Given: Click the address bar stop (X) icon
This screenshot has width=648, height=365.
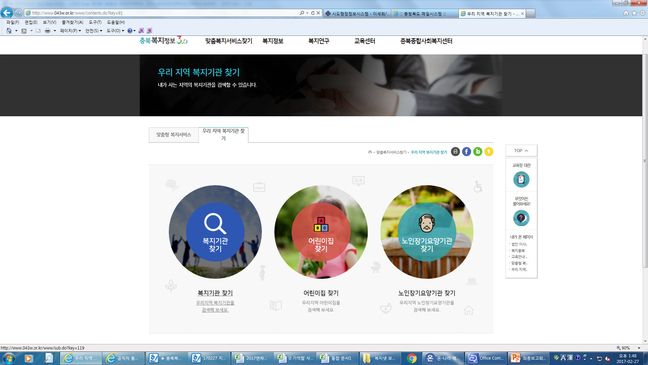Looking at the screenshot, I should pos(318,13).
